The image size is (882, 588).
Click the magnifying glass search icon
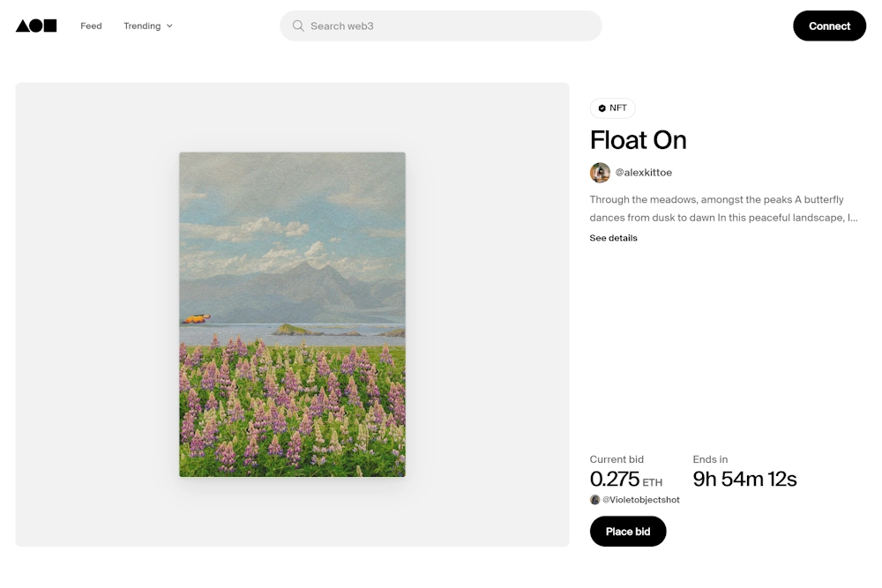pyautogui.click(x=298, y=26)
